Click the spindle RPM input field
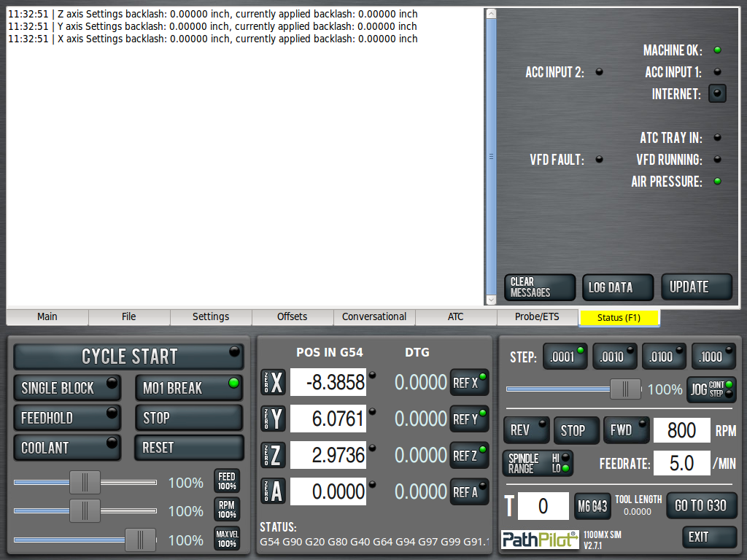This screenshot has height=560, width=747. pyautogui.click(x=681, y=430)
